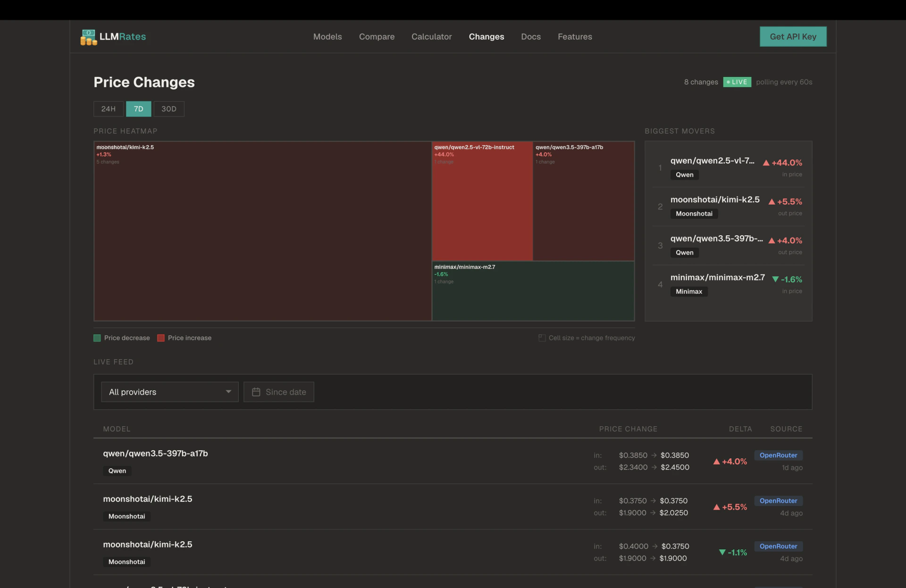Viewport: 906px width, 588px height.
Task: Click the DELTA column header
Action: pyautogui.click(x=740, y=429)
